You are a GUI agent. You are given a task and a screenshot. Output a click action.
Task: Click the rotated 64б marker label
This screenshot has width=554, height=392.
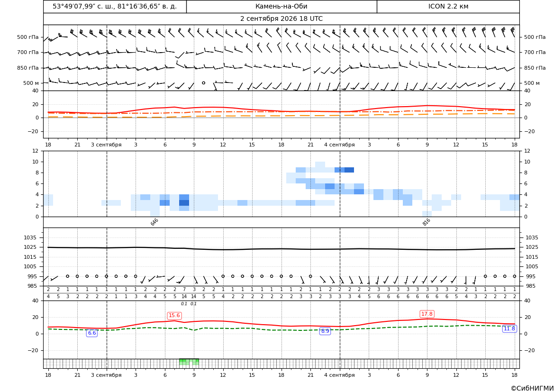(x=154, y=222)
